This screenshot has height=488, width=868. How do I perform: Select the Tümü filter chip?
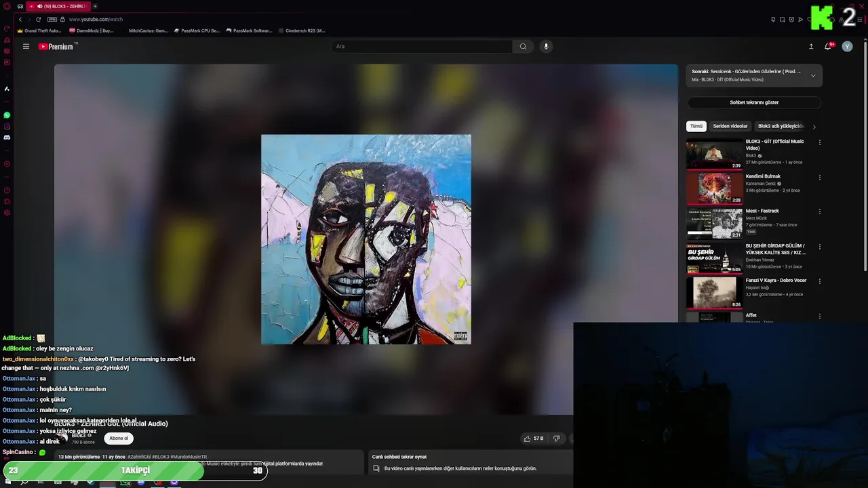[x=696, y=126]
